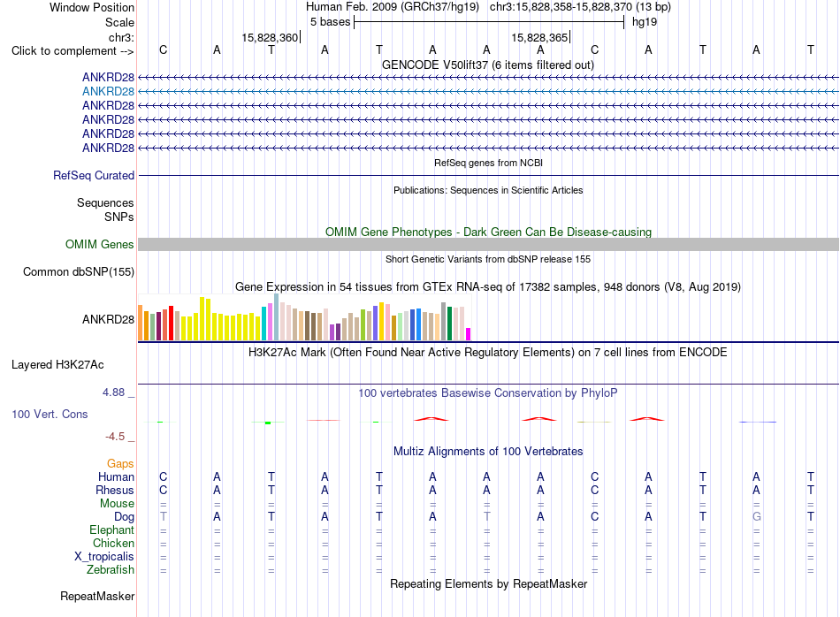Click the RefSeq Curated track label
840x617 pixels.
click(x=94, y=176)
